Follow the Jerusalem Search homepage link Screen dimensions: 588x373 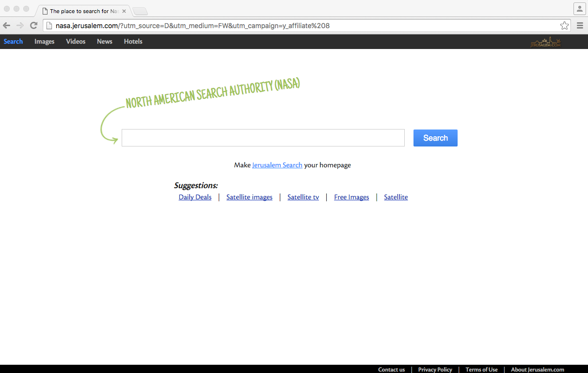point(277,165)
